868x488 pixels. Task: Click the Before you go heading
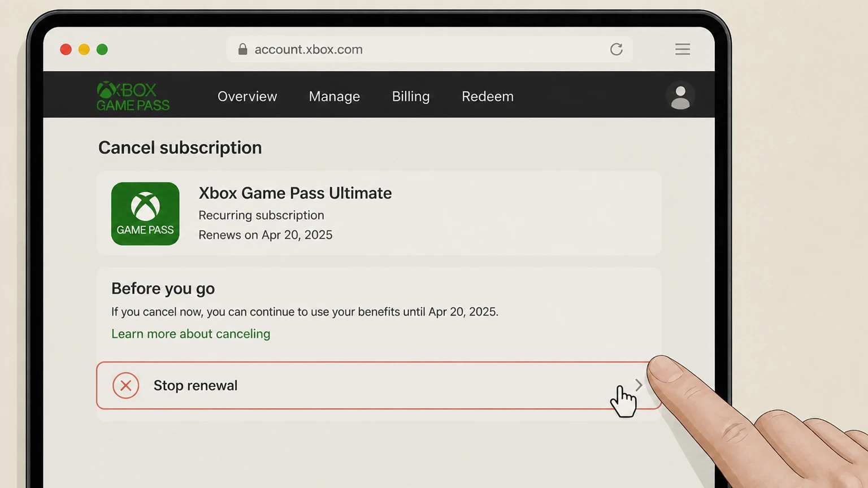click(163, 289)
